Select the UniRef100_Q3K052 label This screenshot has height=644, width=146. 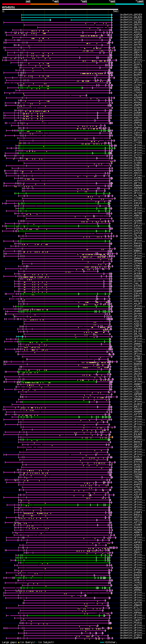(x=131, y=30)
